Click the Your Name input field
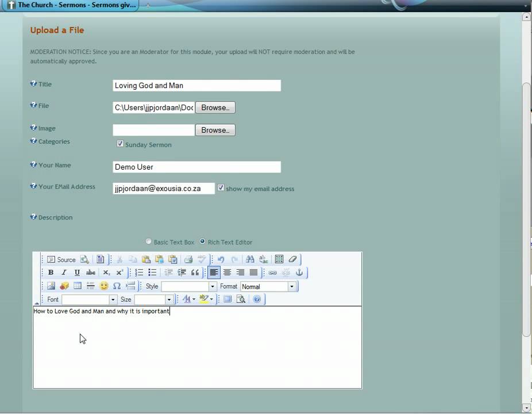 point(197,167)
